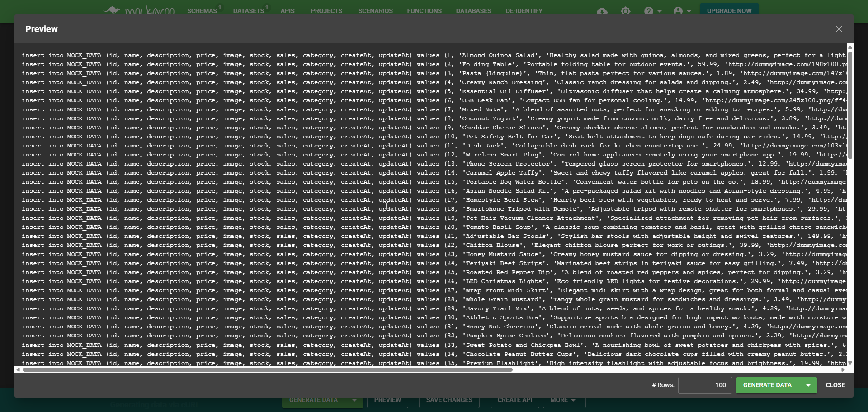Click the right arrow of the horizontal scrollbar

coord(843,369)
